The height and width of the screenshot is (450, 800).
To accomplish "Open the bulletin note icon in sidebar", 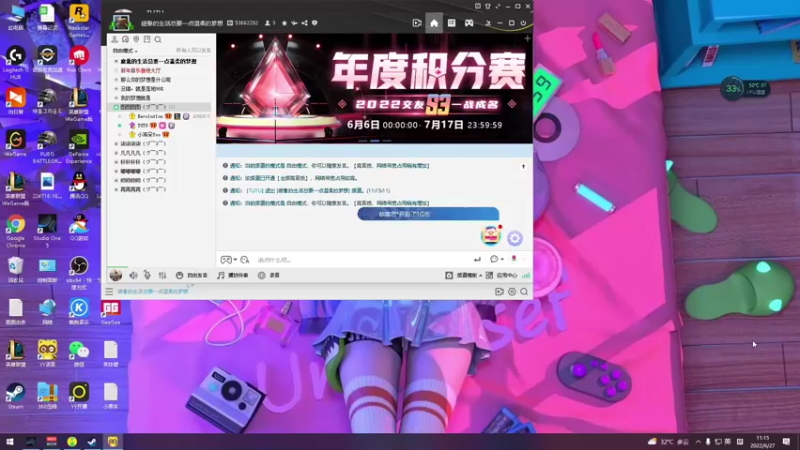I will [147, 39].
